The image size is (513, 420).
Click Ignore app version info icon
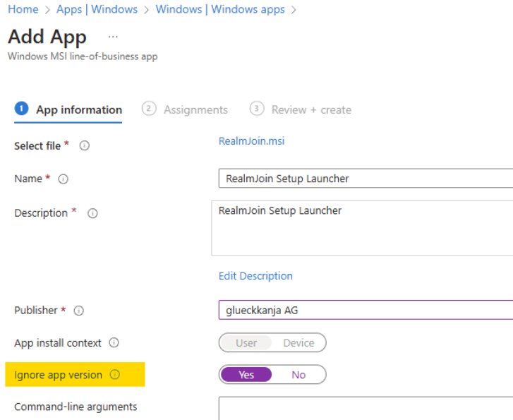pos(115,375)
